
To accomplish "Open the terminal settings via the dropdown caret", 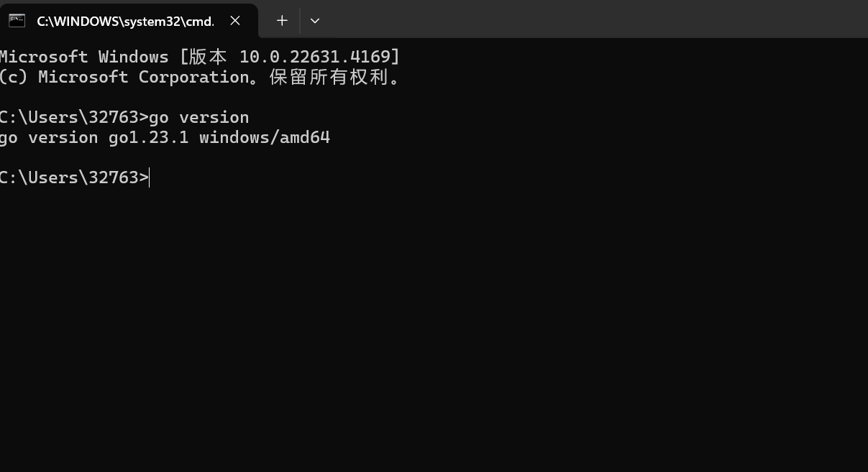I will tap(314, 20).
